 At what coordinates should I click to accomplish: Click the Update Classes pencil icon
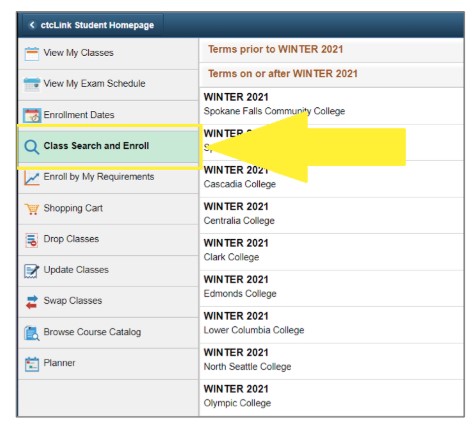(x=32, y=271)
